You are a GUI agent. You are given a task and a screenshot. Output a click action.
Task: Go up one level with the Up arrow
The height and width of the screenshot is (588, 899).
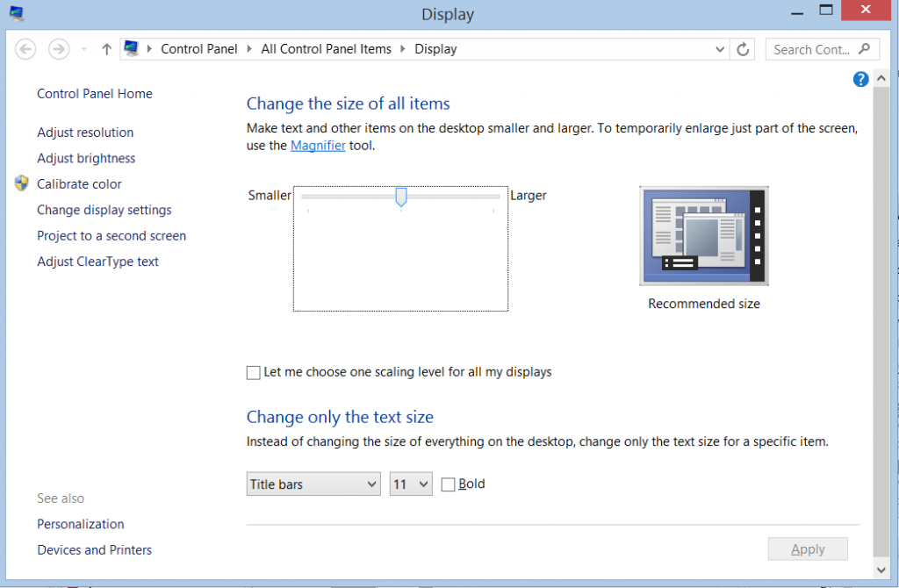coord(106,49)
